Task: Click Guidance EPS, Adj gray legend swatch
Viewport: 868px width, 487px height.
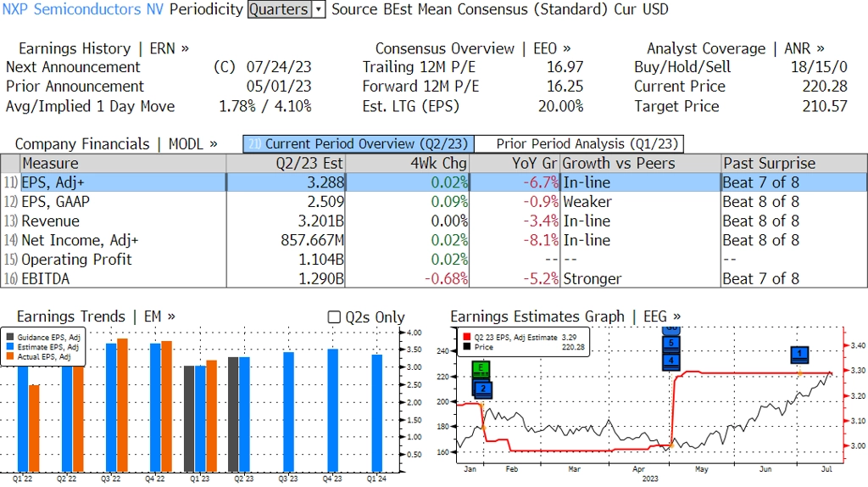Action: [10, 337]
